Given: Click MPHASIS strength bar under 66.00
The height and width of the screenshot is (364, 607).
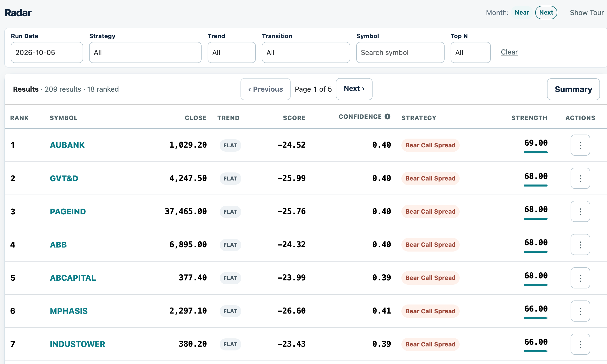Looking at the screenshot, I should click(535, 318).
